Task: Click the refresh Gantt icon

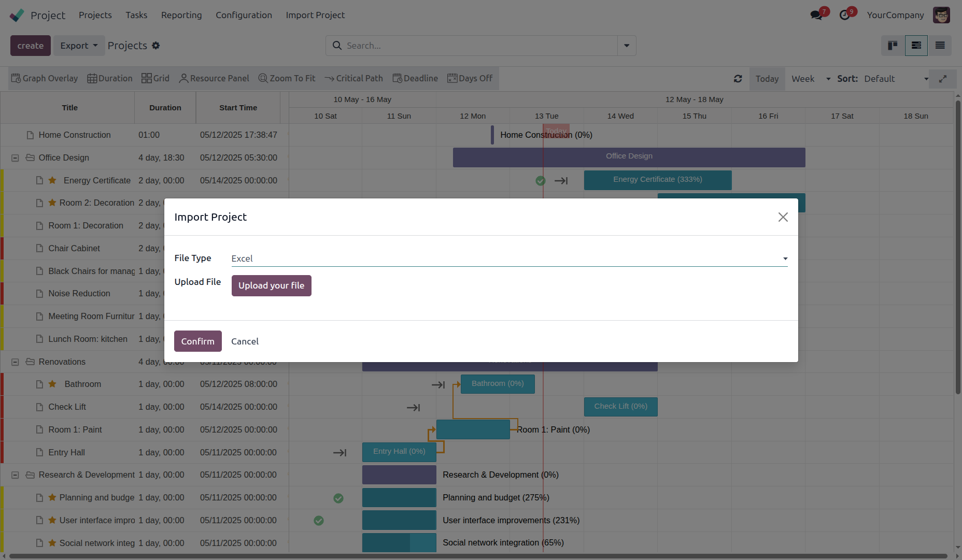Action: [738, 79]
